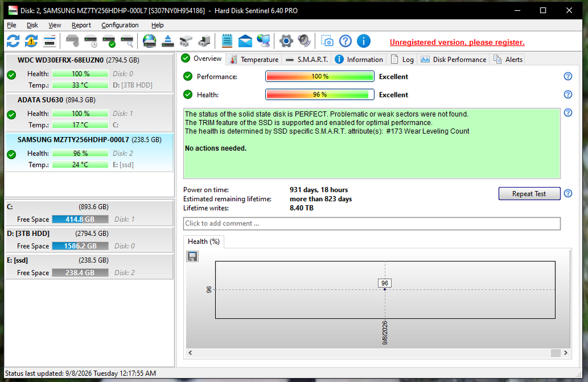Click the drive with blocks toolbar icon

pos(186,41)
